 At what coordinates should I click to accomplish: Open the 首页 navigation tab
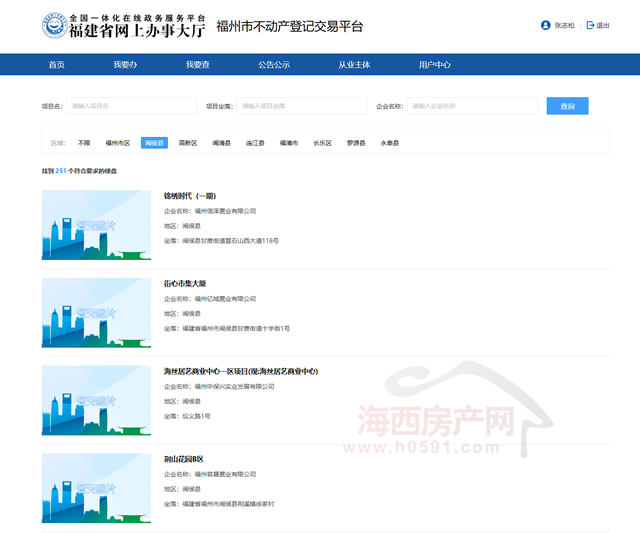(x=56, y=64)
